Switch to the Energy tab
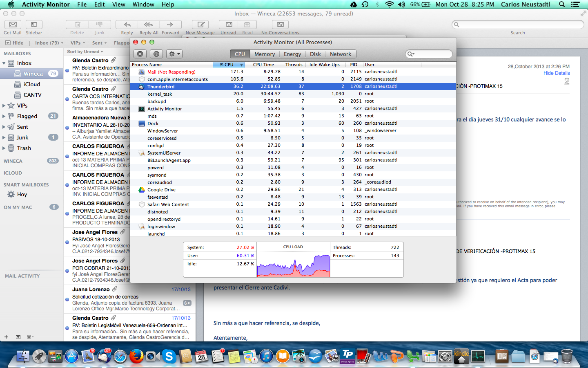 pos(292,54)
